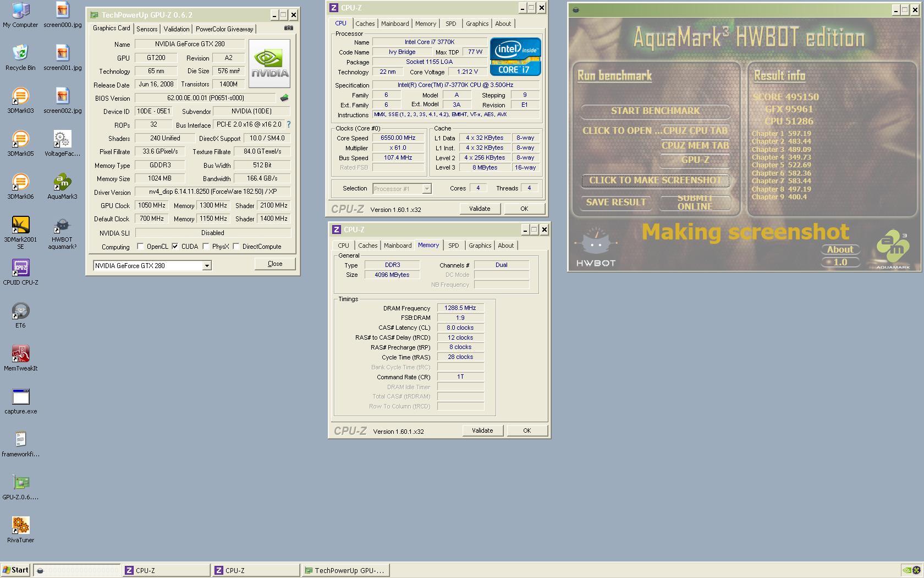924x578 pixels.
Task: Select TechPowerUp GPU-Z taskbar button
Action: point(345,570)
